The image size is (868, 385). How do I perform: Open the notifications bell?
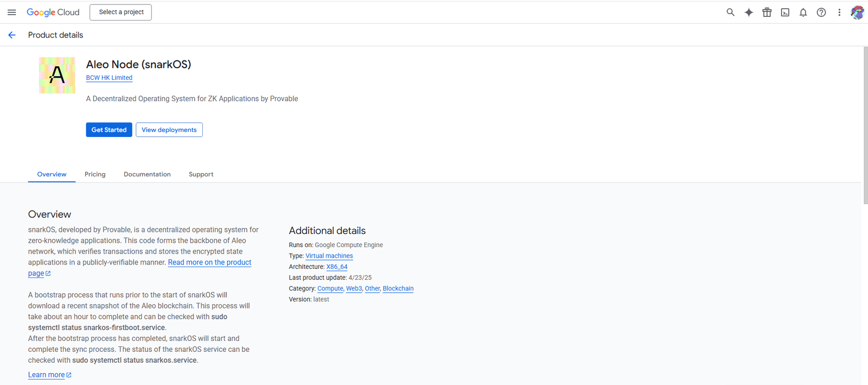[803, 12]
